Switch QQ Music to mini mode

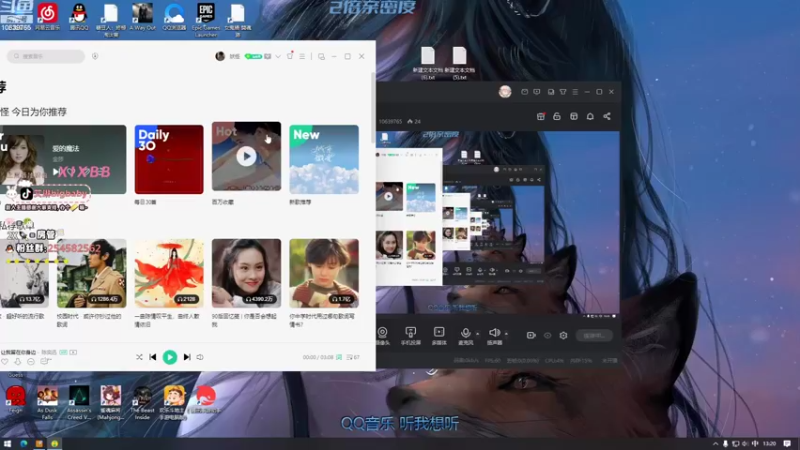tap(321, 56)
